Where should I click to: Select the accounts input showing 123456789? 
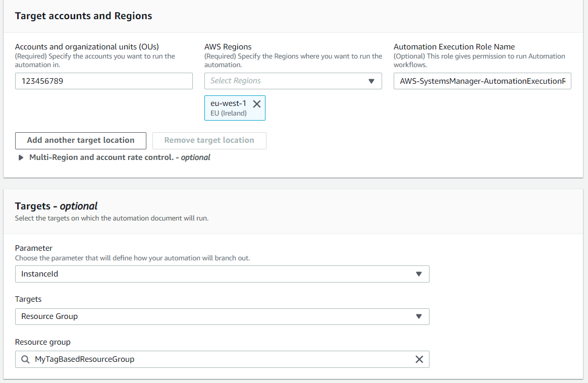point(103,81)
